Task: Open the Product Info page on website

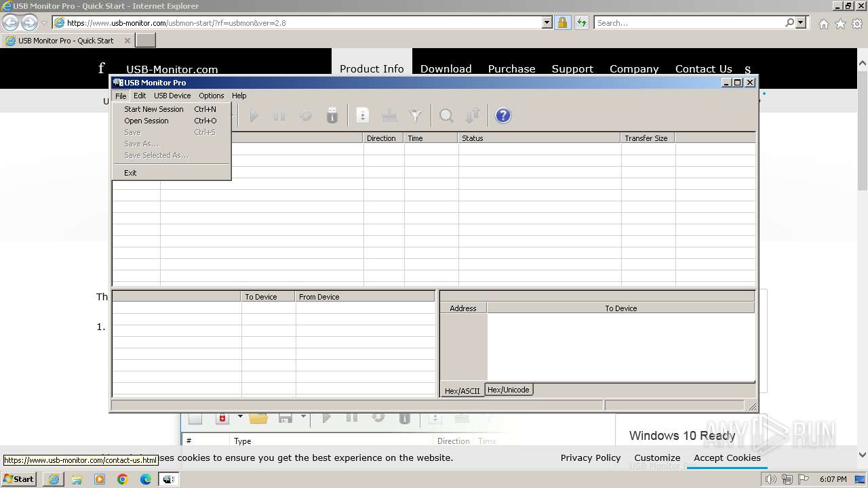Action: (372, 68)
